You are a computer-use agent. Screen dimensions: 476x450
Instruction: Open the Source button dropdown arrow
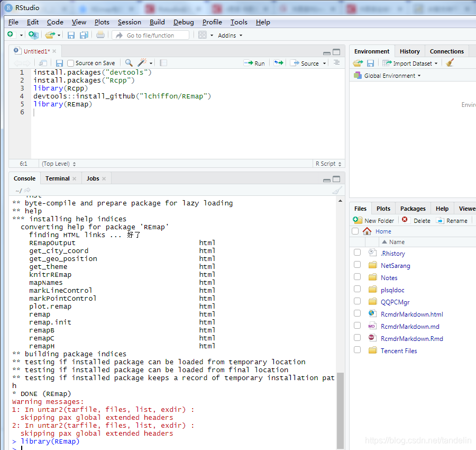click(x=324, y=63)
